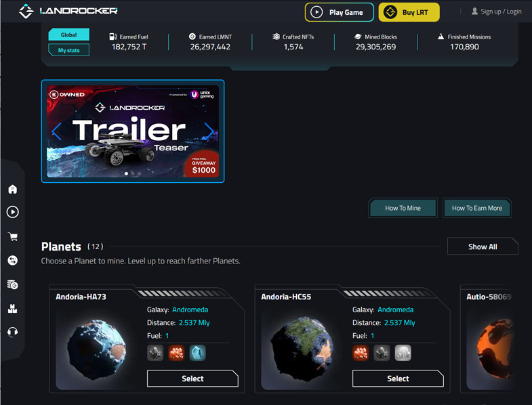
Task: Open the headset support icon in the sidebar
Action: 13,332
